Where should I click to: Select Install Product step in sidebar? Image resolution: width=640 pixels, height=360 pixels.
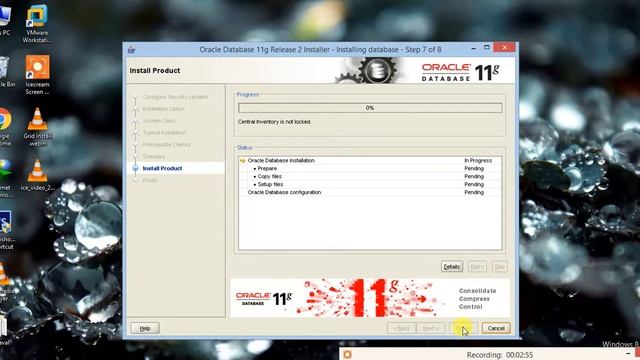point(162,168)
